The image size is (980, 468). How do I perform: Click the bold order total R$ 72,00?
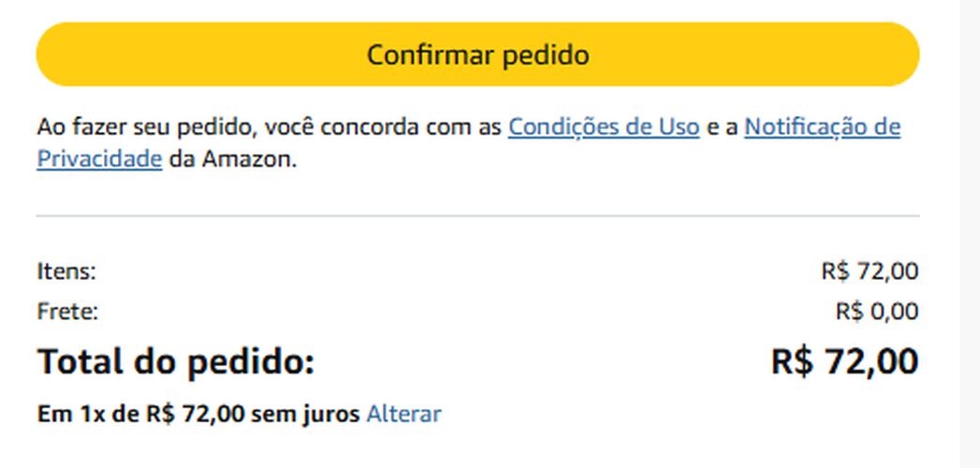point(844,361)
